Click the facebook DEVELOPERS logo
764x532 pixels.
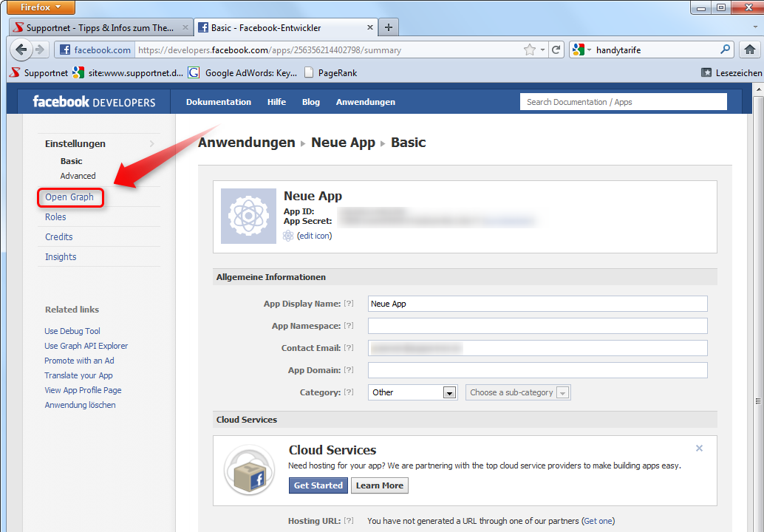click(94, 101)
